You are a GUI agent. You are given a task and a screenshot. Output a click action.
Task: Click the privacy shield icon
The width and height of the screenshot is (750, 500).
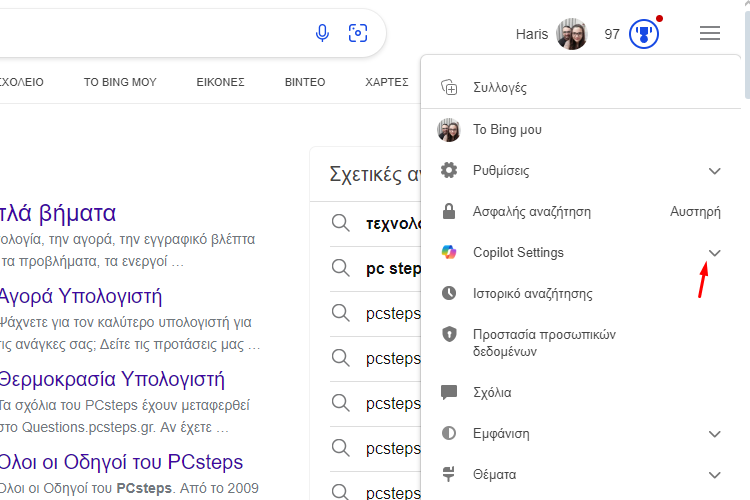click(449, 334)
